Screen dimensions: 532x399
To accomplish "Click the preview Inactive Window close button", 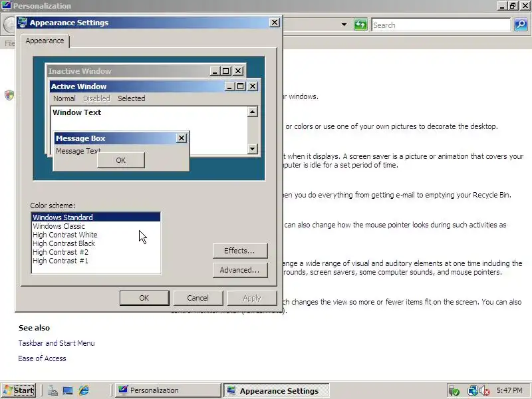I will [238, 71].
